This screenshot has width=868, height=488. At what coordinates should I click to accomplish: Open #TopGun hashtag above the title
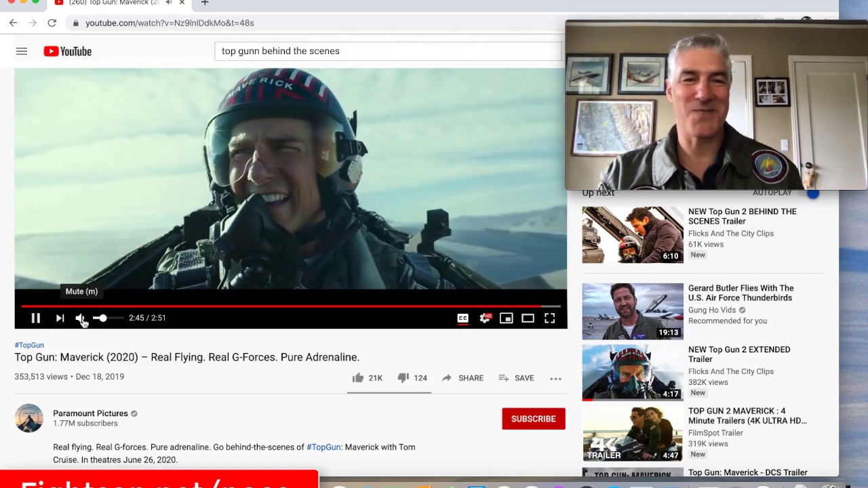click(x=29, y=345)
